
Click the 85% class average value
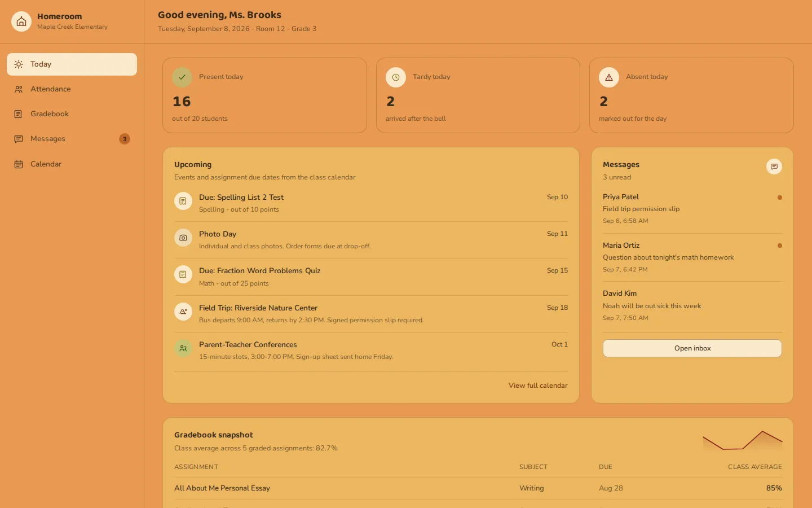[774, 488]
